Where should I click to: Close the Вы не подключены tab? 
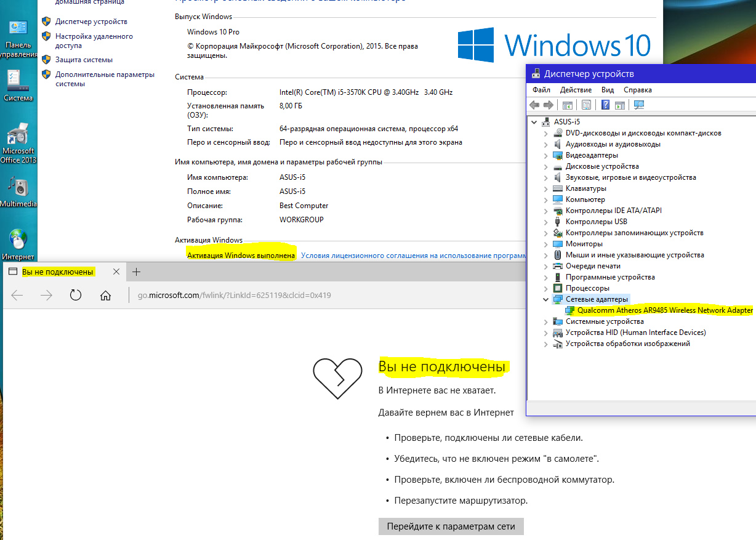click(x=116, y=272)
